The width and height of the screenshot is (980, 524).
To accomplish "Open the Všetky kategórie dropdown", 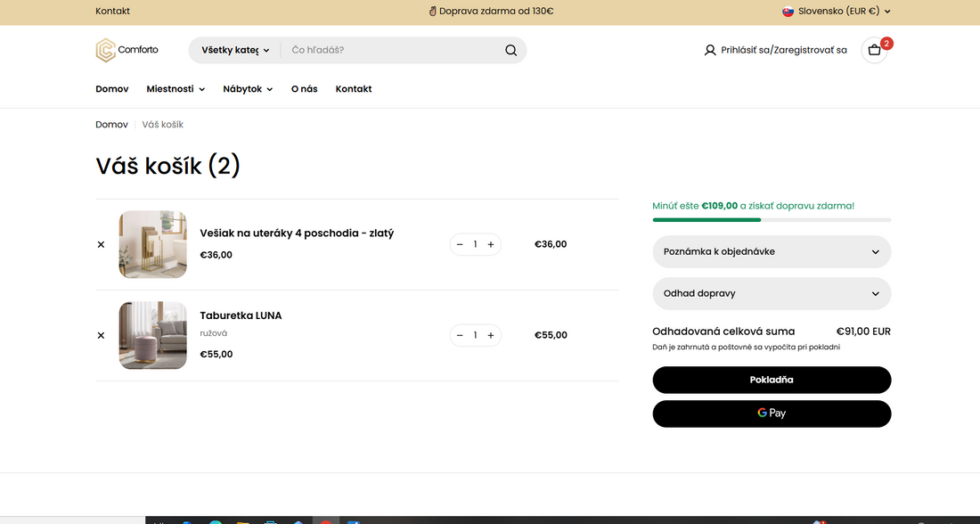I will click(235, 50).
